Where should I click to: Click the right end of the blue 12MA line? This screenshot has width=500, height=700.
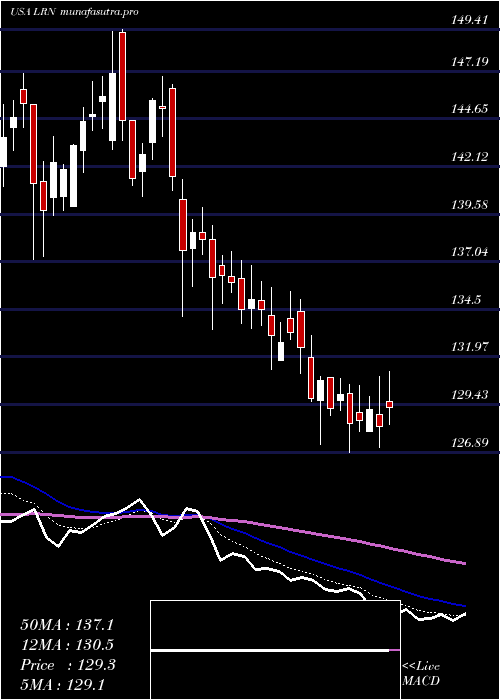point(465,606)
